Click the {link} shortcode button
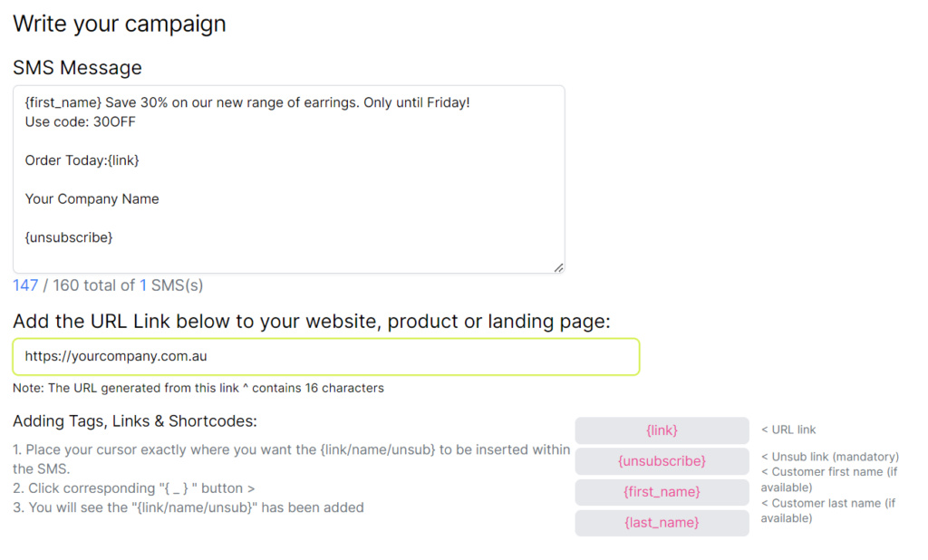 pos(662,430)
